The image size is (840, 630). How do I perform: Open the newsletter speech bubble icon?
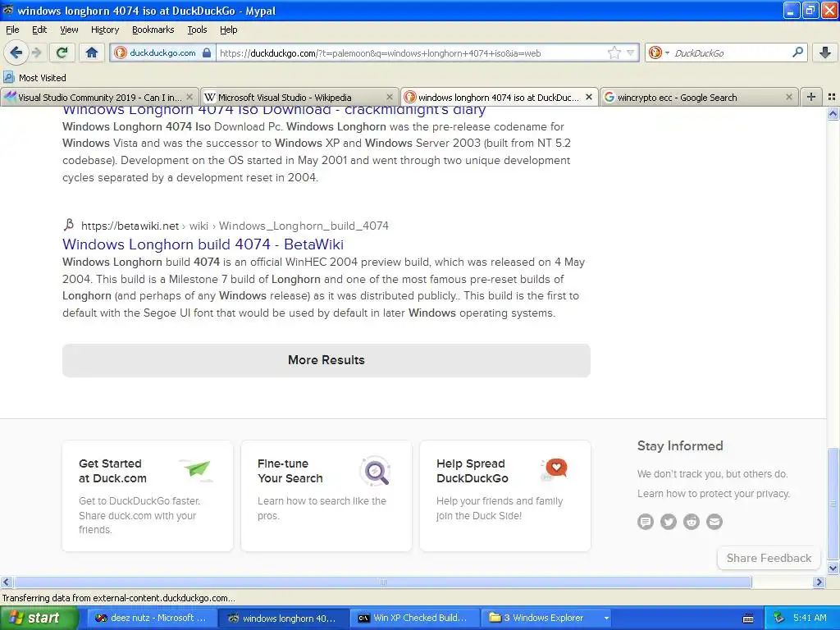tap(646, 521)
